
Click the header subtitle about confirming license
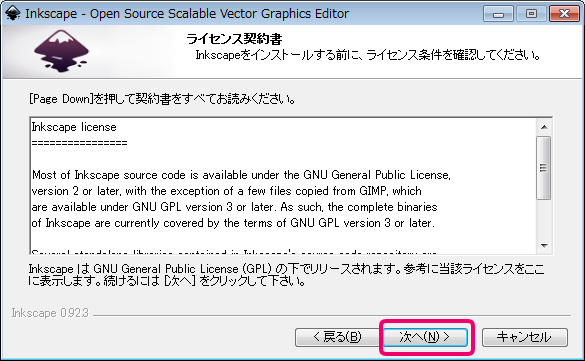pyautogui.click(x=368, y=55)
